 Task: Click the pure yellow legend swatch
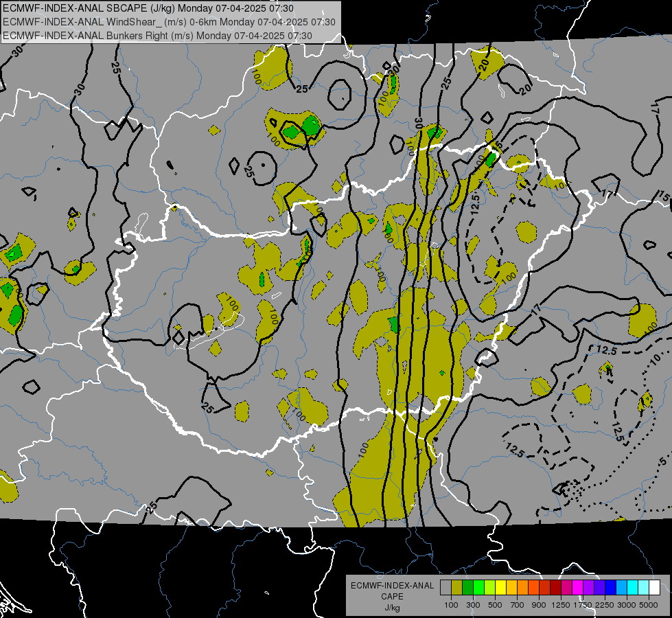pos(500,587)
